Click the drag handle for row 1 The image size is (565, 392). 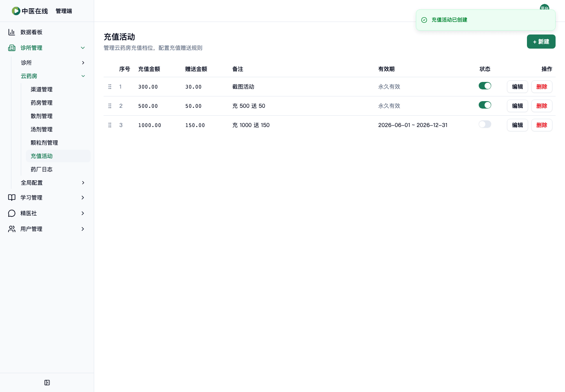110,87
